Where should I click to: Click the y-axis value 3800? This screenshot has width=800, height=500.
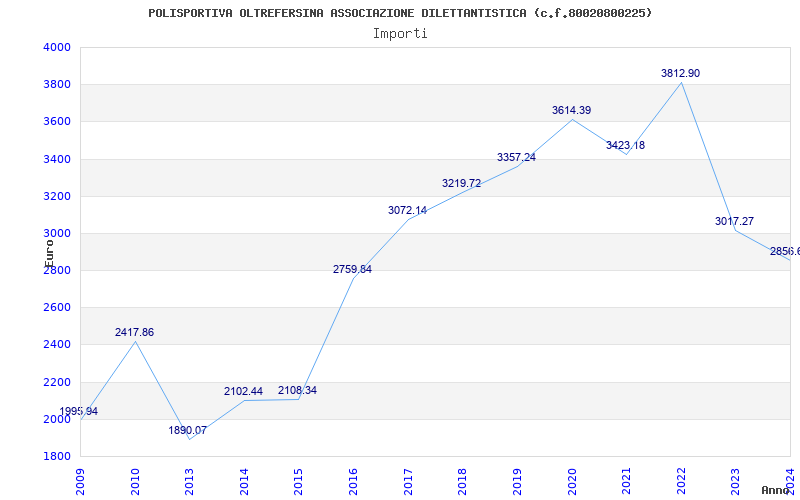(x=57, y=85)
